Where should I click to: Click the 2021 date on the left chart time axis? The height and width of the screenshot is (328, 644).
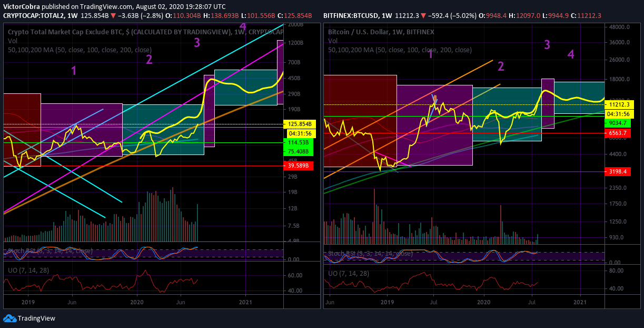[x=246, y=303]
